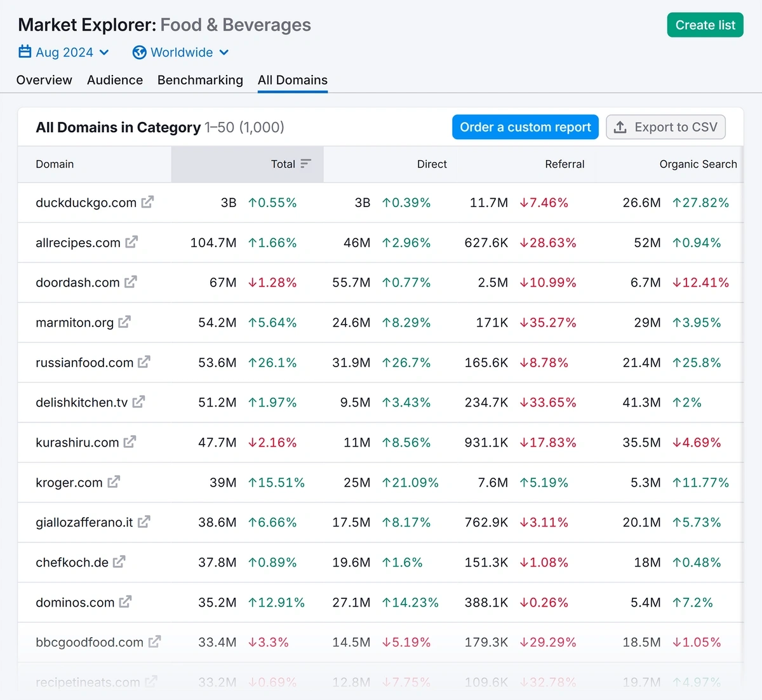Click marmiton.org direct value 24.6M

(351, 323)
